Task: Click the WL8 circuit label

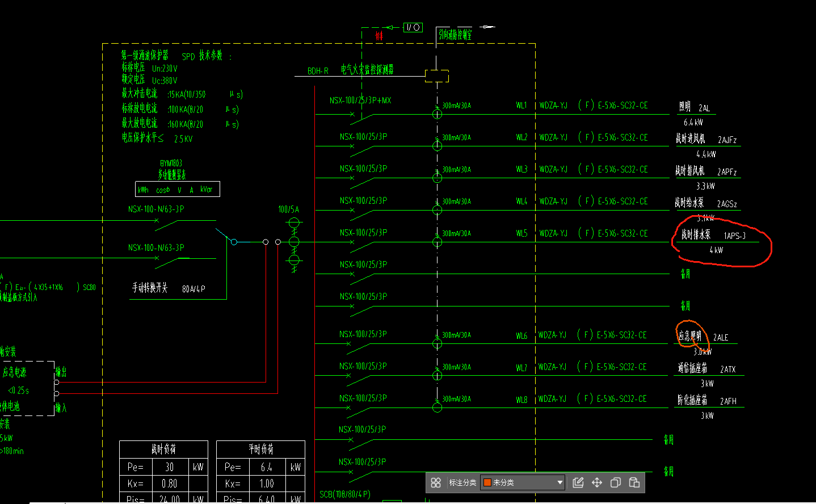Action: tap(521, 400)
